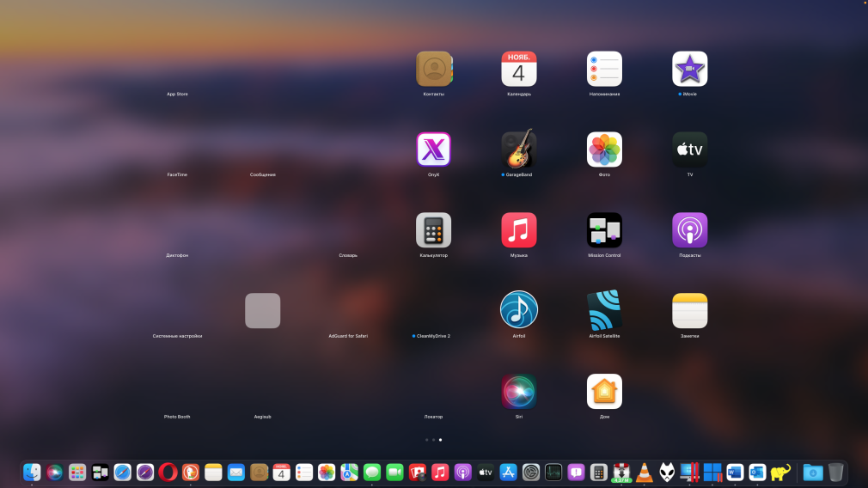Screen dimensions: 868x488
Task: Click the FaceTime label in Launchpad
Action: 177,175
